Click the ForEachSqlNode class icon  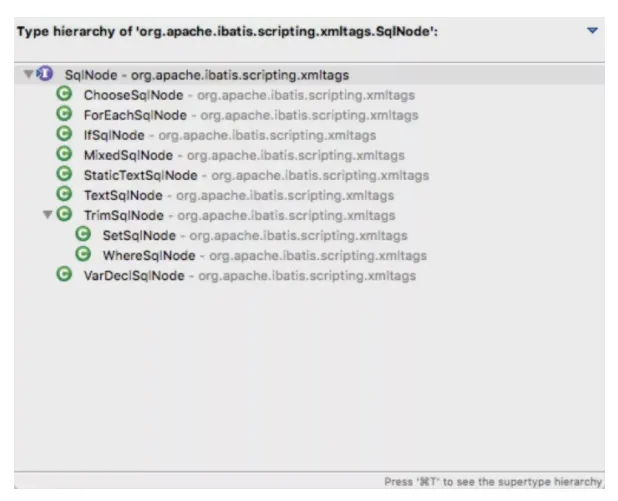coord(64,114)
